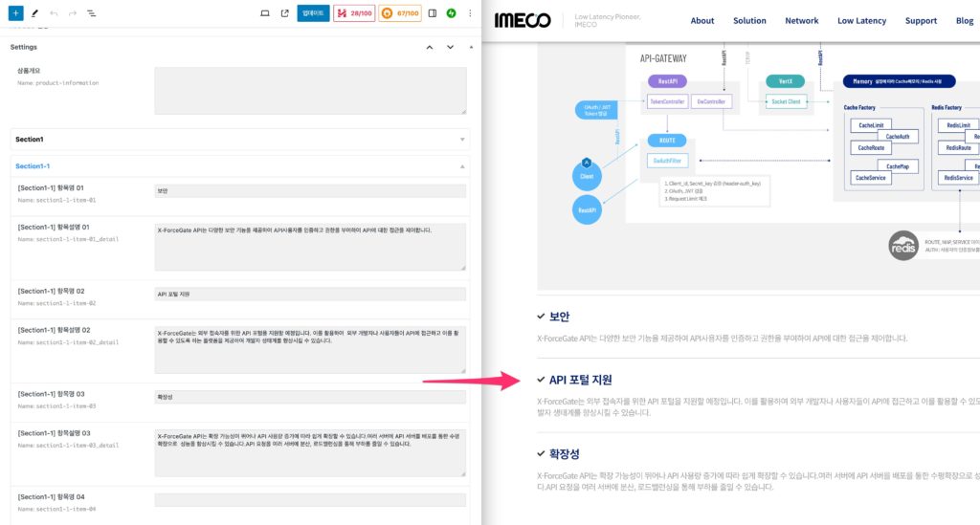This screenshot has height=525, width=980.
Task: Click the section1-1-item-02_detail description textarea
Action: (310, 350)
